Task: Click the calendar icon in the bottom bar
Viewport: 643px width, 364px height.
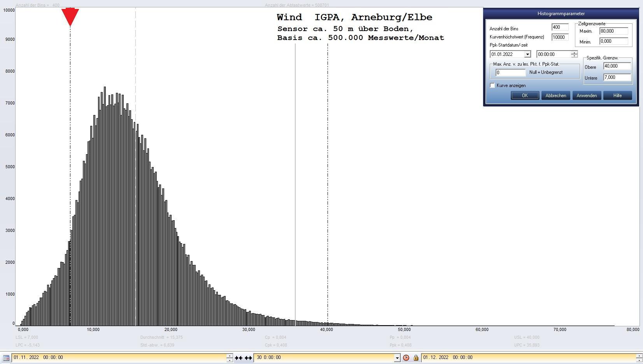Action: tap(6, 358)
